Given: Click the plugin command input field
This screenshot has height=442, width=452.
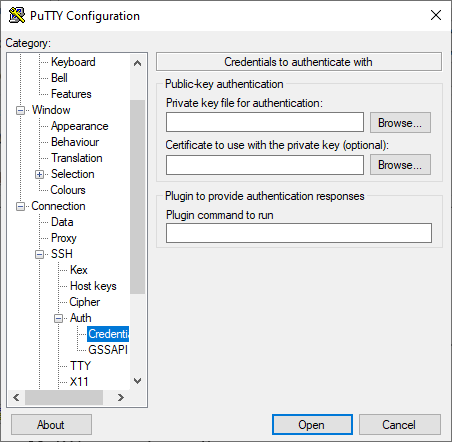Looking at the screenshot, I should (299, 233).
